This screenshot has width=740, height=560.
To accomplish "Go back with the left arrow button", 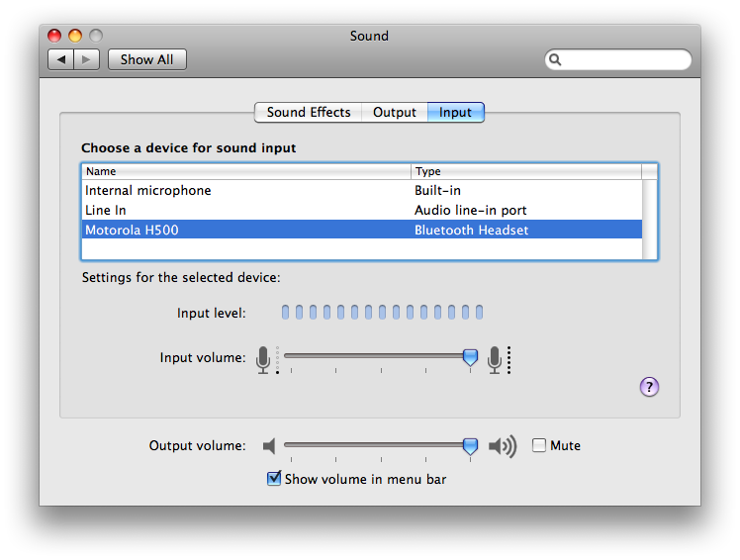I will (x=61, y=59).
